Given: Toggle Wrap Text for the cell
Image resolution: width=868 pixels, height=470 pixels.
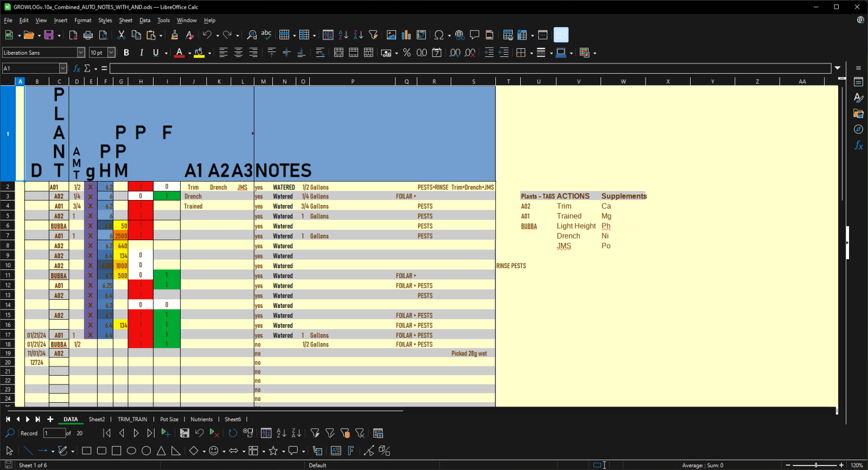Looking at the screenshot, I should 320,53.
